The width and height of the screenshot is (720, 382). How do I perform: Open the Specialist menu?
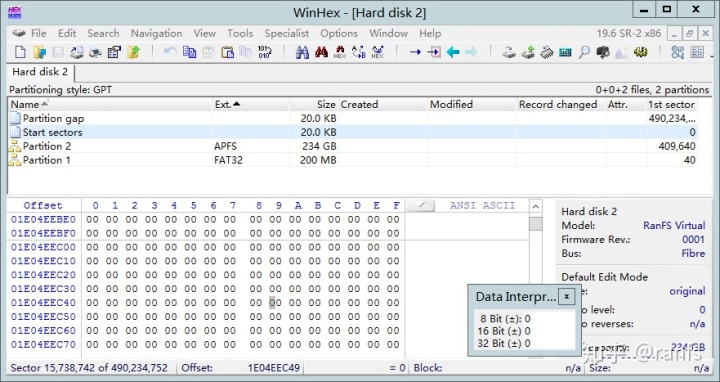tap(287, 33)
